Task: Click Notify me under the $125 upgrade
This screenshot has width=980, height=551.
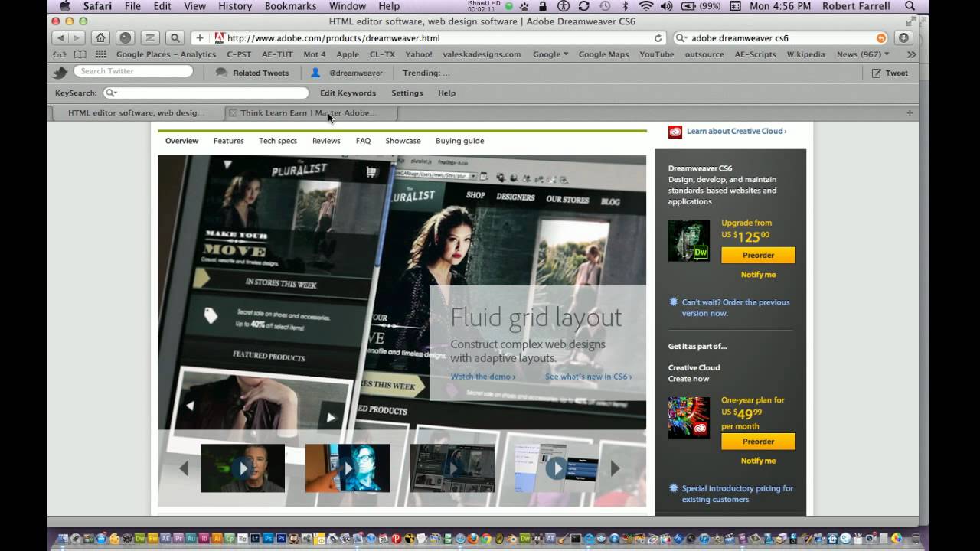Action: pos(758,274)
